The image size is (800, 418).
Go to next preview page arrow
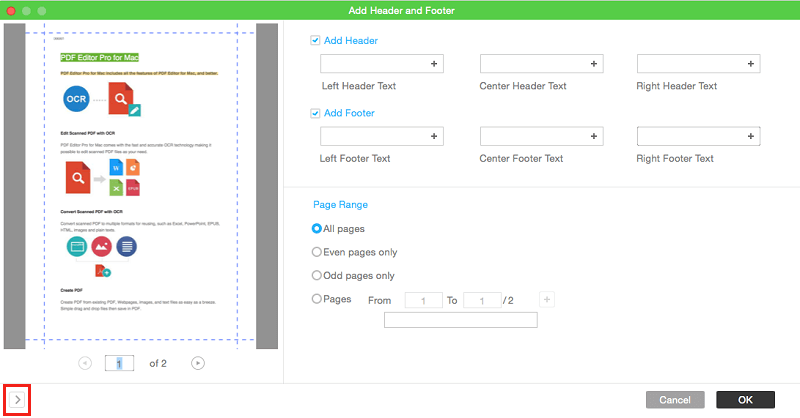(x=198, y=363)
